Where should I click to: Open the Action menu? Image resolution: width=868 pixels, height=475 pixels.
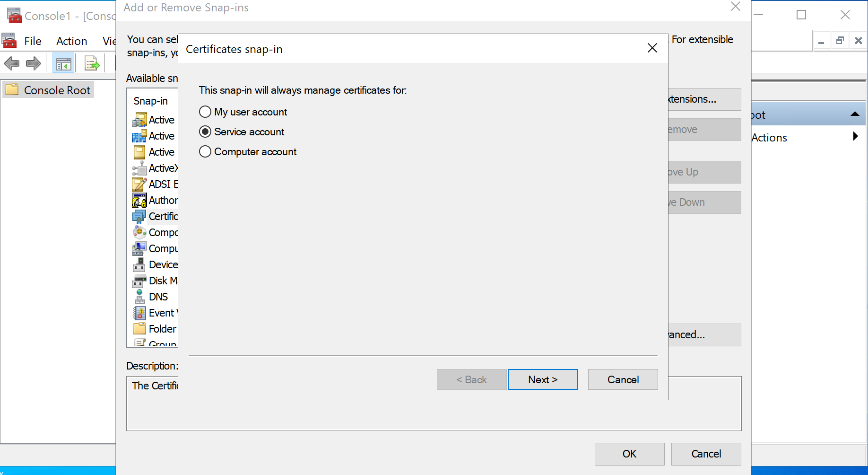pyautogui.click(x=71, y=41)
